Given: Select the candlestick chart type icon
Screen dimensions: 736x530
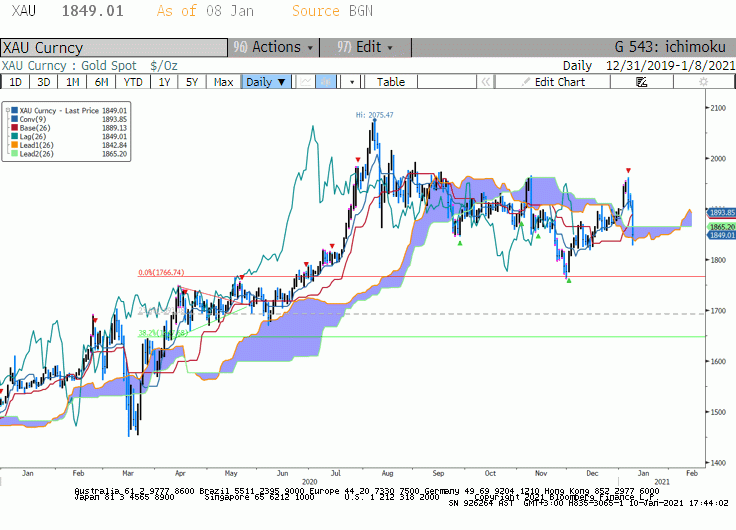Looking at the screenshot, I should point(325,82).
